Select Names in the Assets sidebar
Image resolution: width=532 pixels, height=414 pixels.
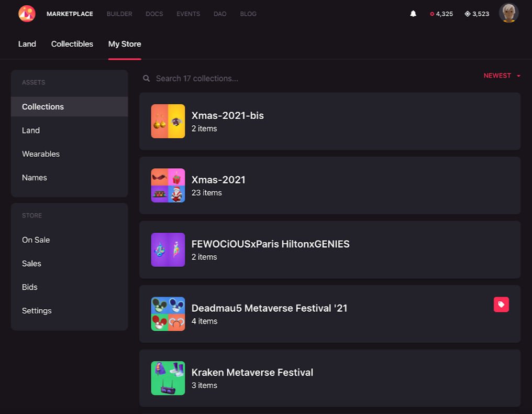click(35, 178)
